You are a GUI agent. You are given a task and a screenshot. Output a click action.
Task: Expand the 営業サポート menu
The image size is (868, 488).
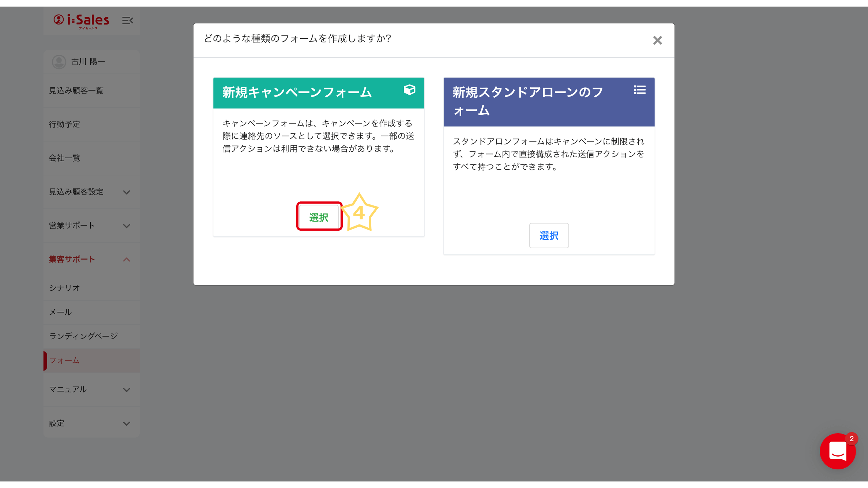tap(127, 226)
